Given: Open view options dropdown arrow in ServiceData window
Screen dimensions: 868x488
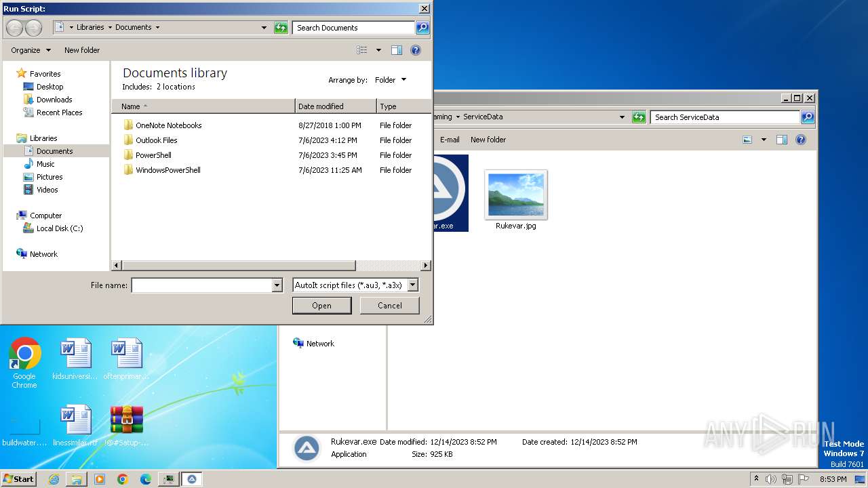Looking at the screenshot, I should tap(764, 140).
